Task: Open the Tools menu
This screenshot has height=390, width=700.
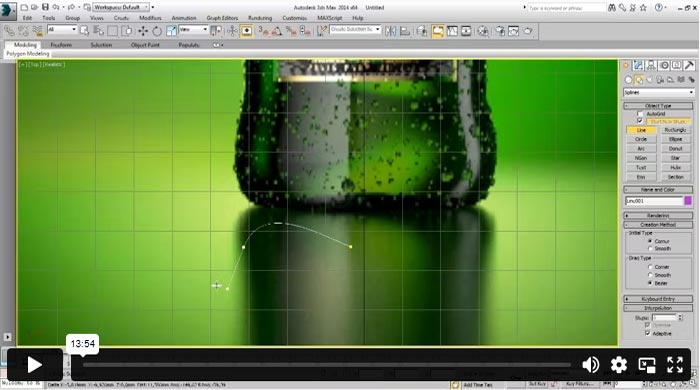Action: tap(49, 18)
